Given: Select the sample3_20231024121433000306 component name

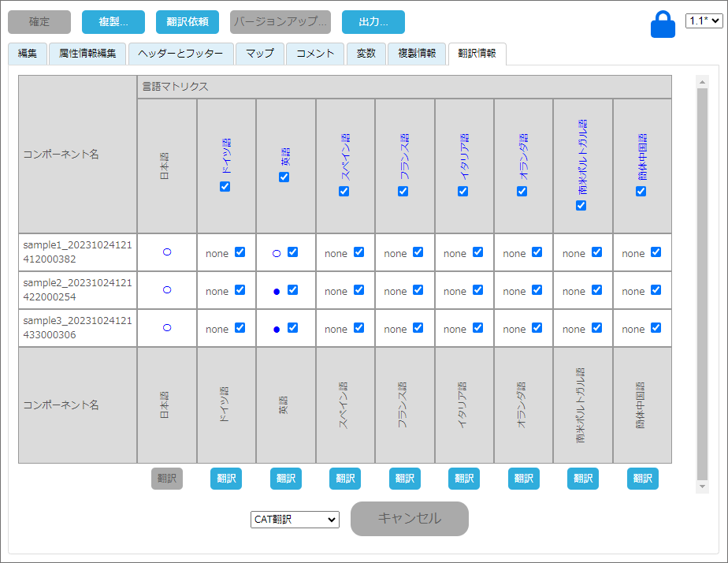Looking at the screenshot, I should [77, 327].
